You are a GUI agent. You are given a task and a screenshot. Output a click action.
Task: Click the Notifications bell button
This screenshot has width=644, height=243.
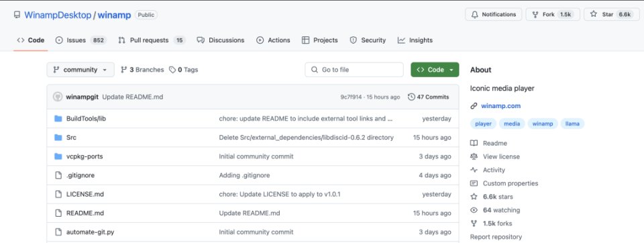click(x=493, y=14)
